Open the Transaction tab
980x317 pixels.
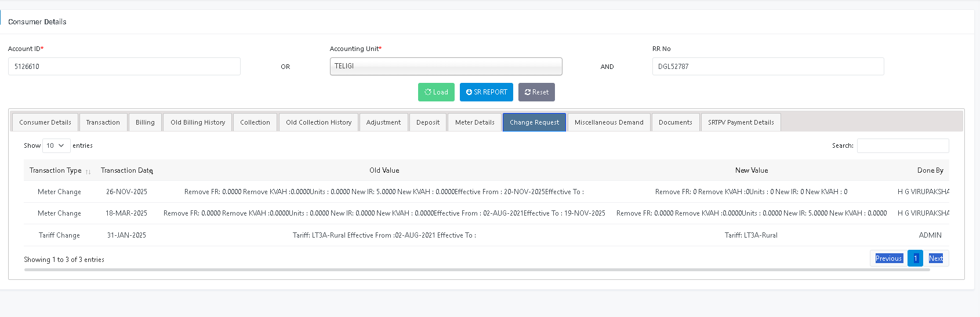point(103,122)
